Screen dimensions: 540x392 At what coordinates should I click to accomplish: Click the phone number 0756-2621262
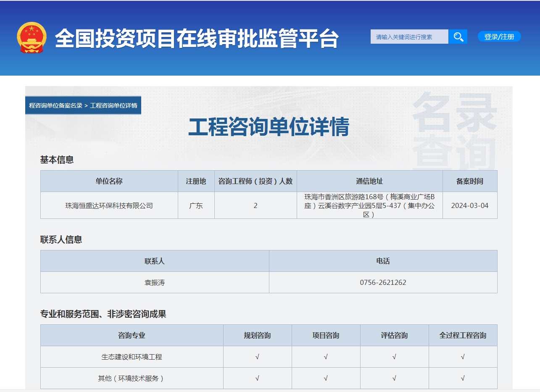pyautogui.click(x=384, y=282)
